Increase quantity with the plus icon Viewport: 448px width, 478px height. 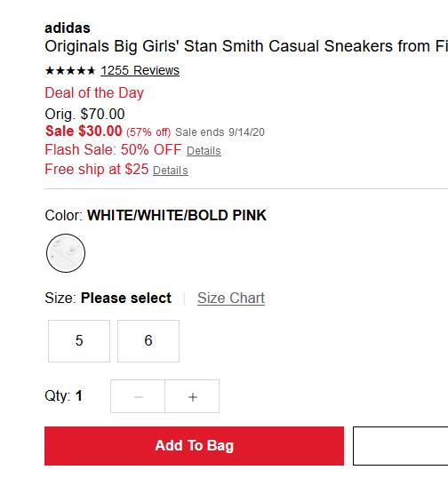tap(192, 396)
